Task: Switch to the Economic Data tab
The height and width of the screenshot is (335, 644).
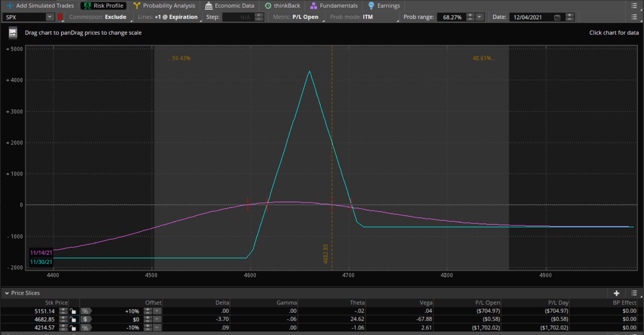Action: coord(229,6)
